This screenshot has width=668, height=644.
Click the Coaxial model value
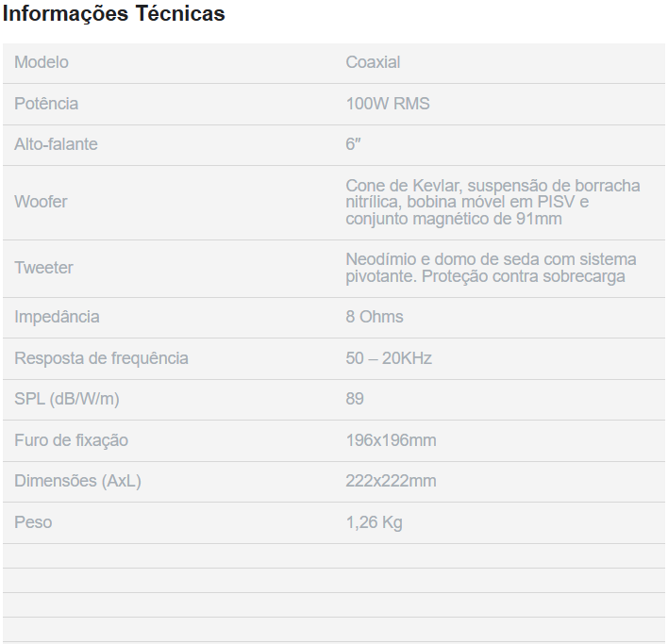(373, 62)
